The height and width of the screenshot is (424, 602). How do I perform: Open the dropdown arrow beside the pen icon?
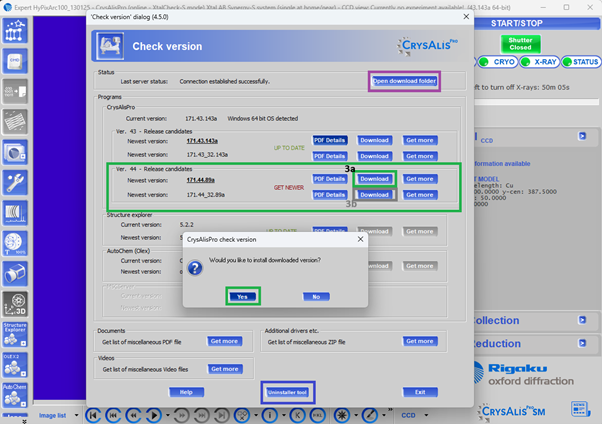pos(384,415)
